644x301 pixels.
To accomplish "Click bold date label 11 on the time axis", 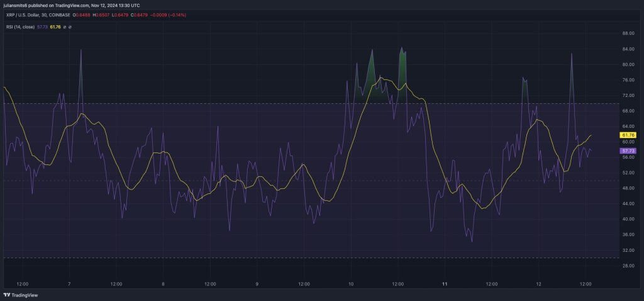I will [445, 284].
